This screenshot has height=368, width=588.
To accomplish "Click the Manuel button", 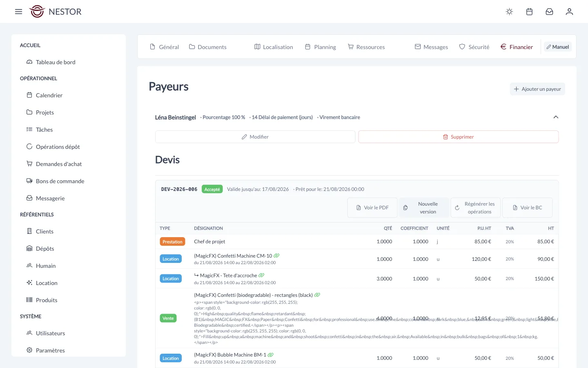I will 558,47.
